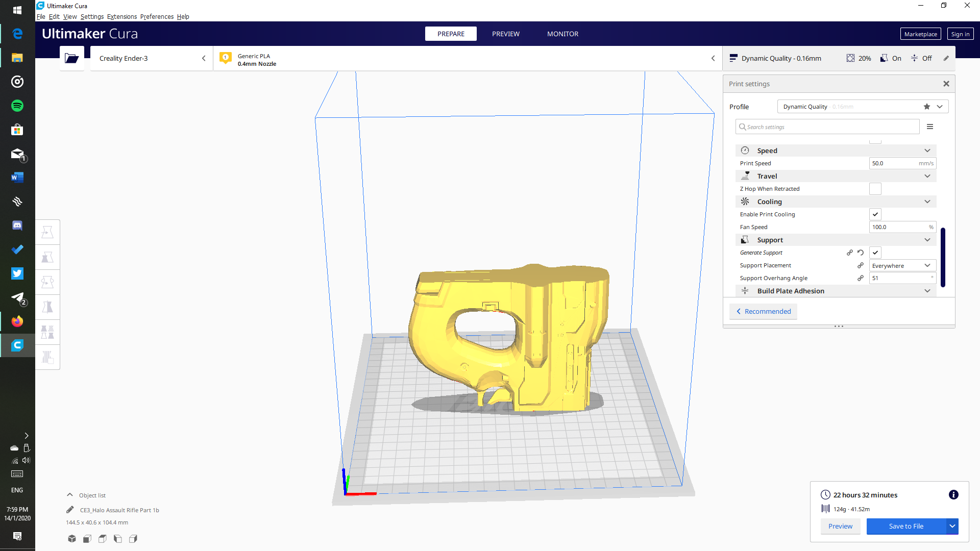Select the Rotate tool
This screenshot has width=980, height=551.
pyautogui.click(x=47, y=282)
